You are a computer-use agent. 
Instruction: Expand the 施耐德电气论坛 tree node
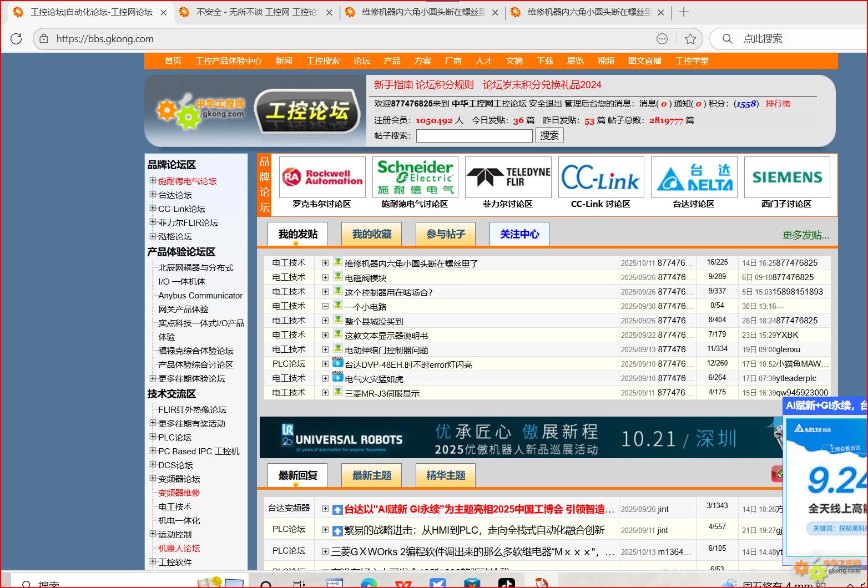(153, 180)
